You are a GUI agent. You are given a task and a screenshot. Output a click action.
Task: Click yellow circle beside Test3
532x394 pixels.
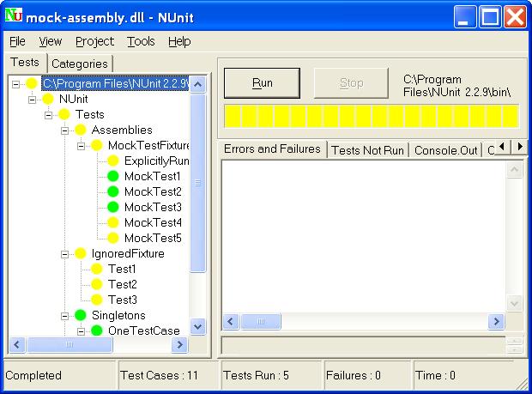click(x=97, y=300)
